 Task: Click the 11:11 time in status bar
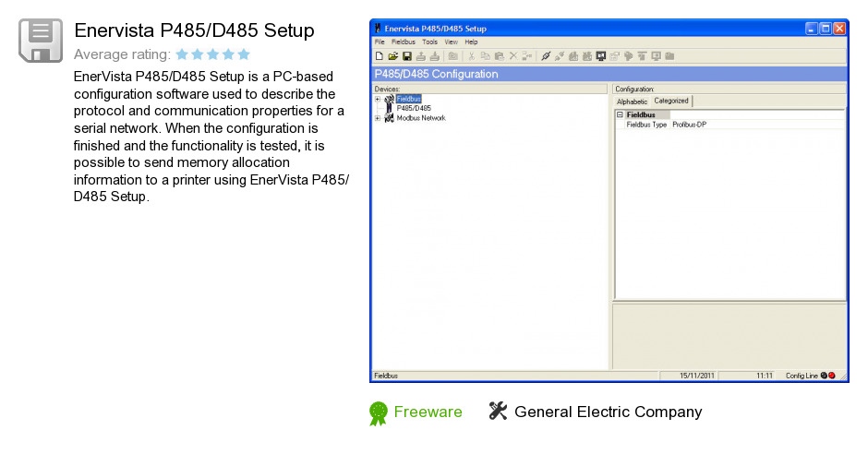[765, 376]
